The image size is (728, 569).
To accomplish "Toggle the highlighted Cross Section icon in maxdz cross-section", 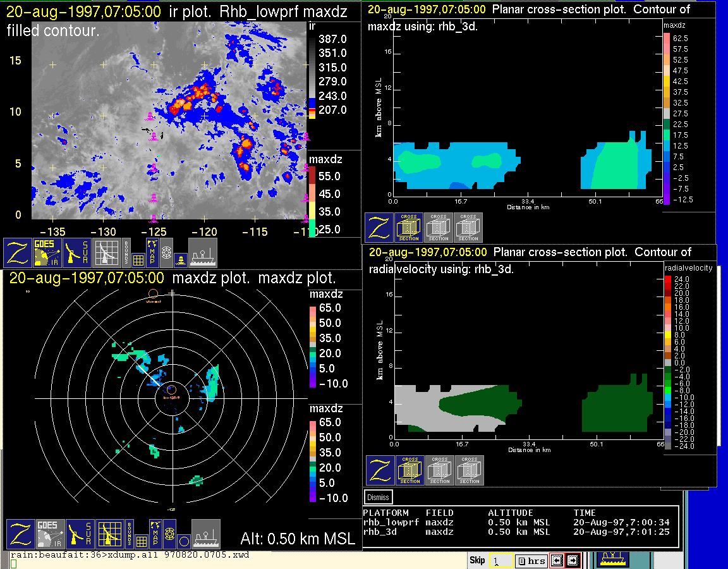I will [409, 228].
